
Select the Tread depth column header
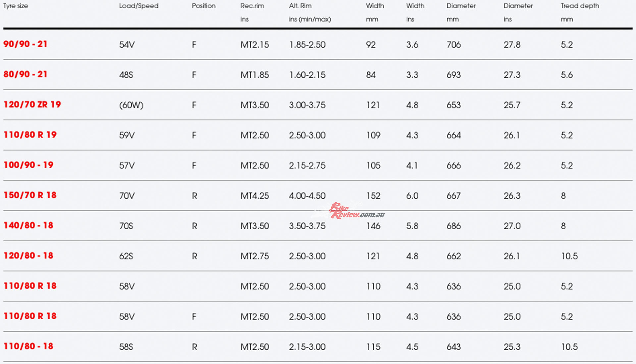point(580,6)
